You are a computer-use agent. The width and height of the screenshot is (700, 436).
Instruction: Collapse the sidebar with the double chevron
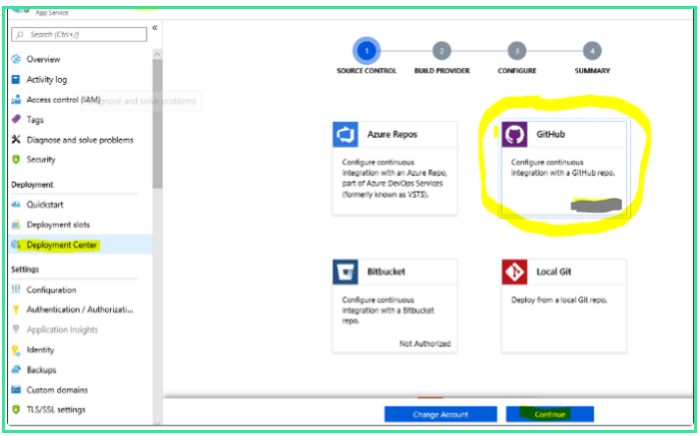[155, 28]
